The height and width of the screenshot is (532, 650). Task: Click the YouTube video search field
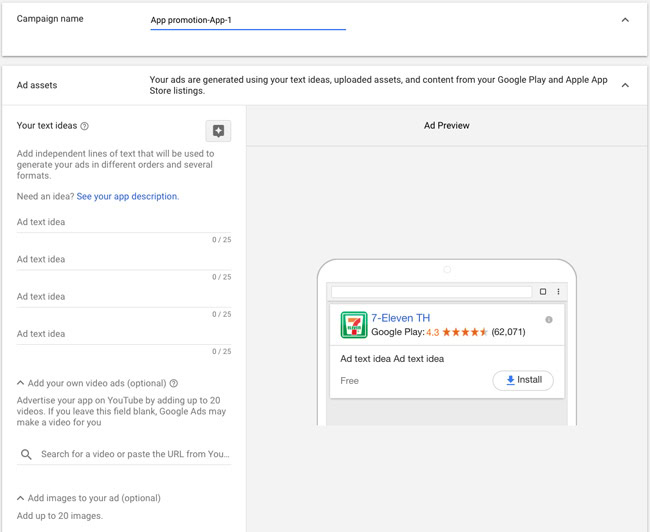point(135,454)
